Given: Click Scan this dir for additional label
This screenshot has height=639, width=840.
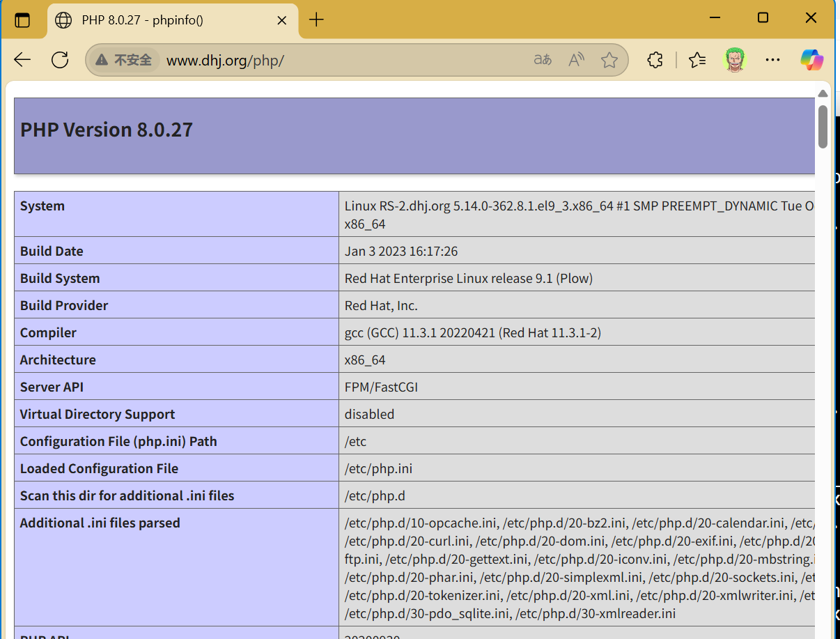Looking at the screenshot, I should [127, 495].
